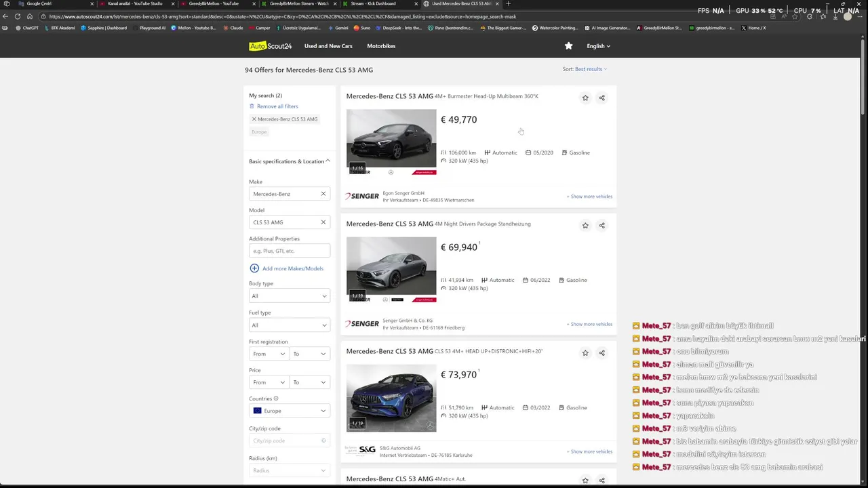
Task: Reload the page with the refresh icon
Action: pos(18,16)
